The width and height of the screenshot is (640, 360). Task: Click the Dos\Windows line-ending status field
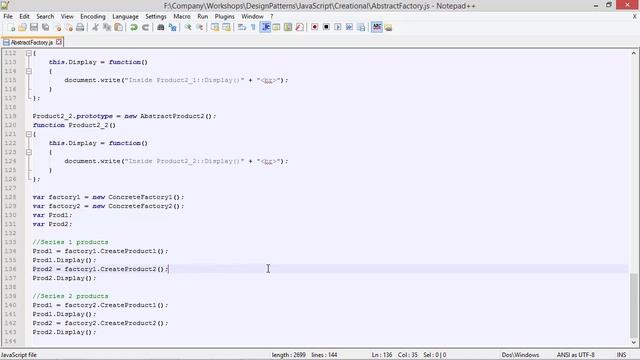(520, 355)
